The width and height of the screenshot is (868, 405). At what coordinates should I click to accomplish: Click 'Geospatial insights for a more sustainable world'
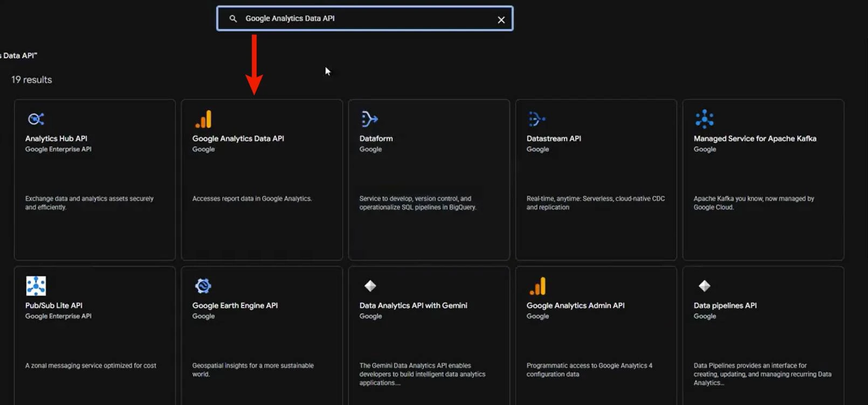point(253,370)
